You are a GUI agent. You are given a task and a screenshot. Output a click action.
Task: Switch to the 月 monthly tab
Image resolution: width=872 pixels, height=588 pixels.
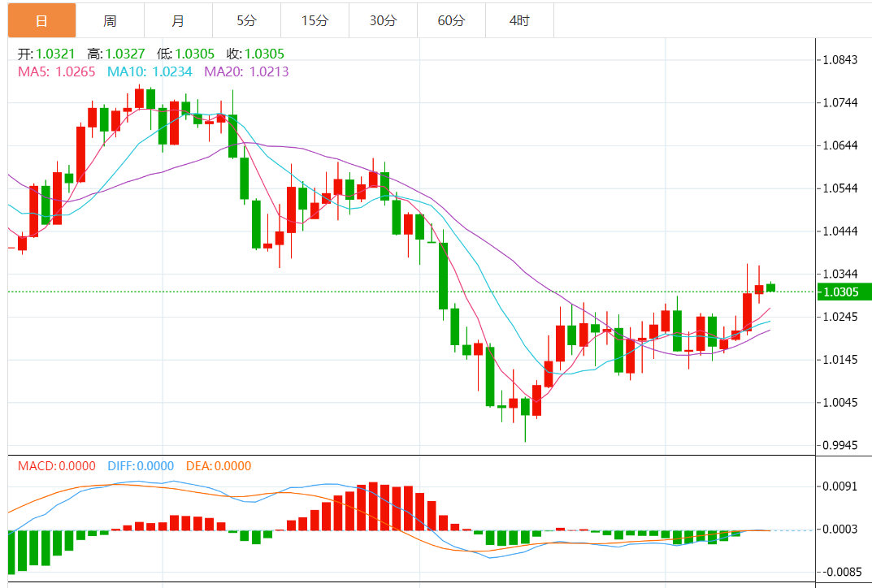178,20
